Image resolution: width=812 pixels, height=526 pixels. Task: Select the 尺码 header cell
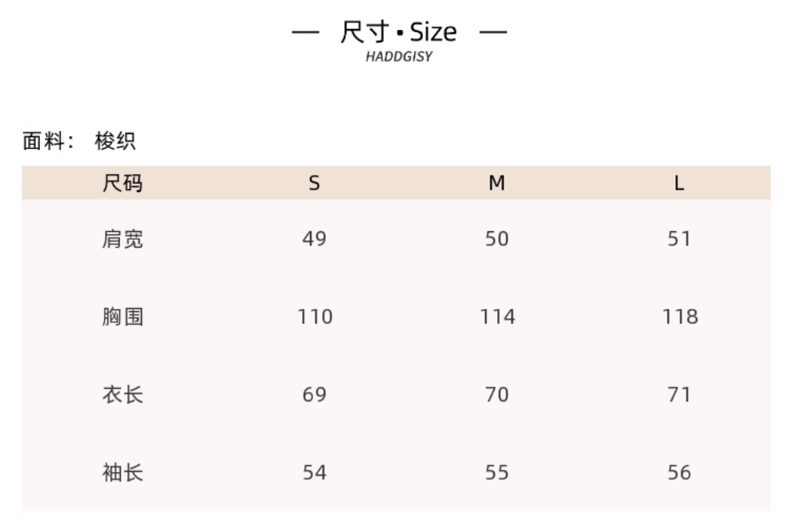point(122,183)
